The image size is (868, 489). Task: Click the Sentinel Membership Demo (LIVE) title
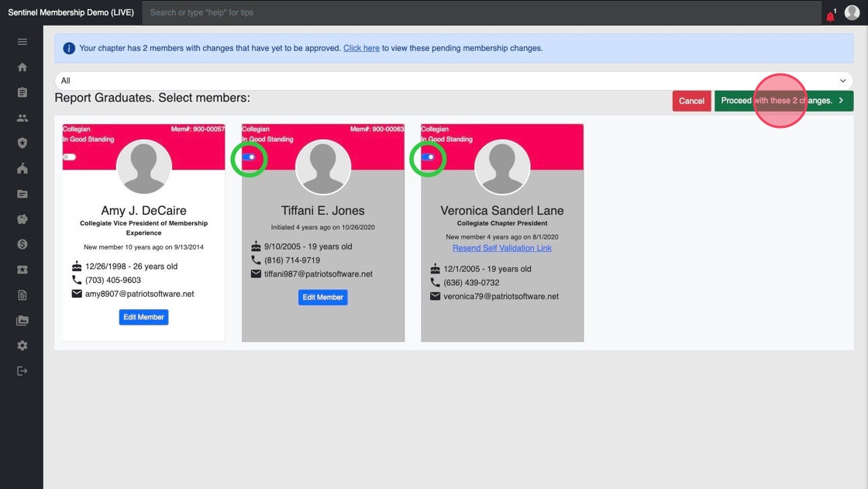click(71, 12)
